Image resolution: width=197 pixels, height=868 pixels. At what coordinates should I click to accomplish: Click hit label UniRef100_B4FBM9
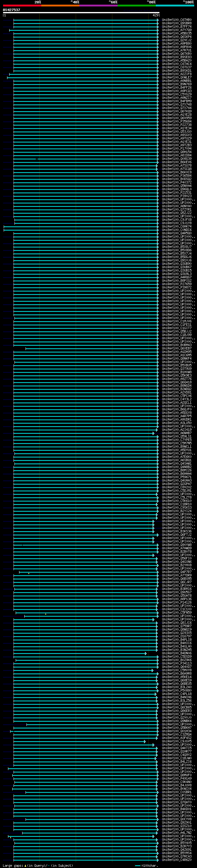click(177, 101)
